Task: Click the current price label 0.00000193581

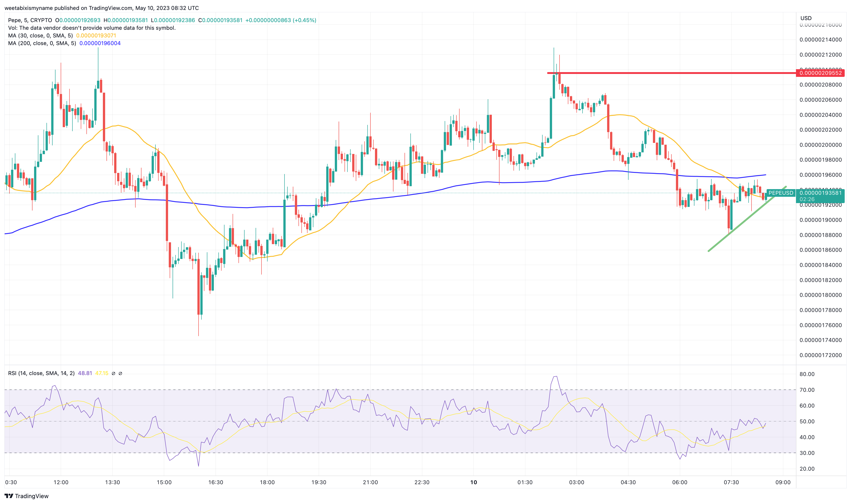Action: coord(821,193)
